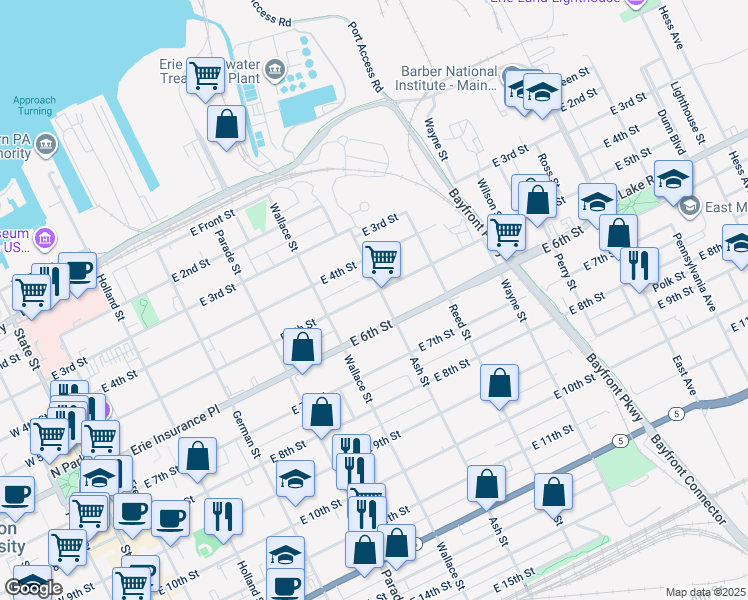Click the shopping cart marker over Erie Wastewater Treatment Plant
This screenshot has width=748, height=600.
(206, 75)
